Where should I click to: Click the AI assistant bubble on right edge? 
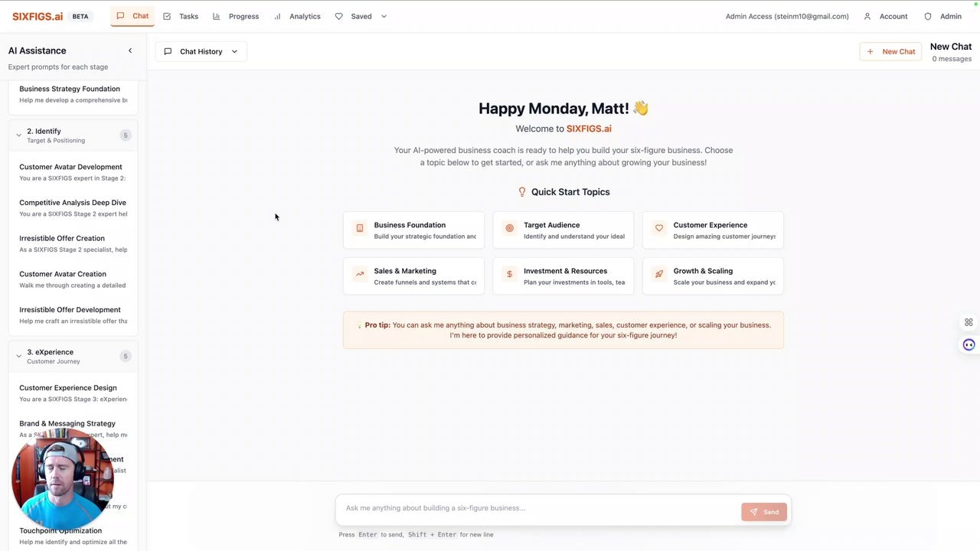coord(969,344)
